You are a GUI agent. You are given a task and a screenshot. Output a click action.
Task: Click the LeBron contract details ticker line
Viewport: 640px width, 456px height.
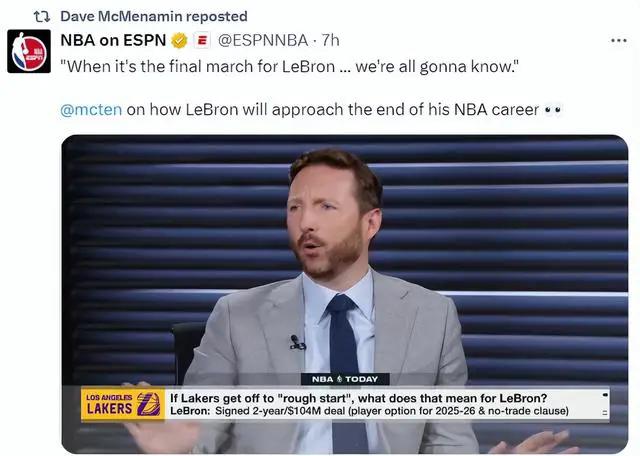[369, 411]
